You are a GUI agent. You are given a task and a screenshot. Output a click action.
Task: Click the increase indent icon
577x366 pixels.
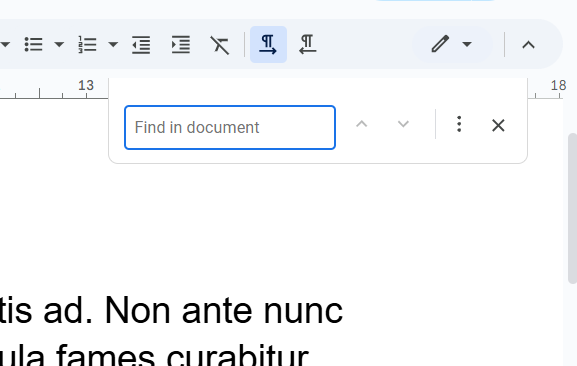(x=181, y=45)
